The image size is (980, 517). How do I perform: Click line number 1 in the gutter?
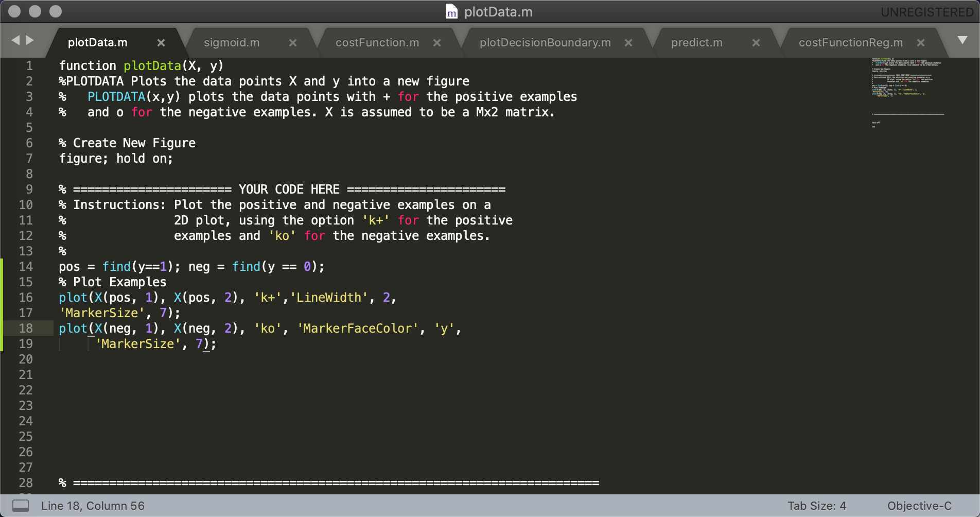coord(29,66)
